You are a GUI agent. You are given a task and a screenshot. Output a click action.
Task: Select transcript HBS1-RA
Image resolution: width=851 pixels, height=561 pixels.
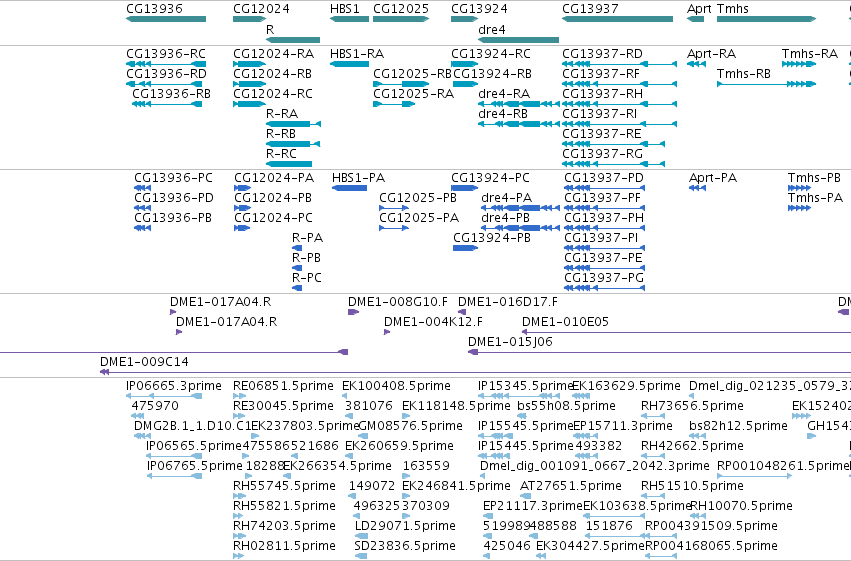coord(350,64)
